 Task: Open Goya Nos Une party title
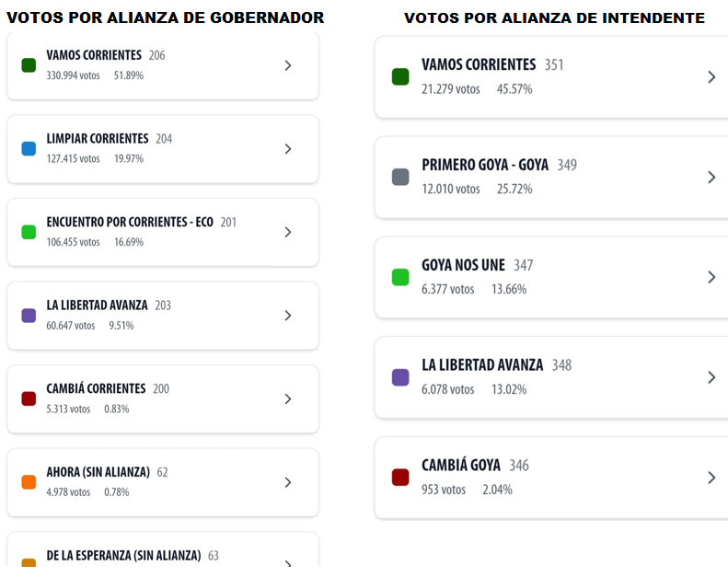pyautogui.click(x=463, y=265)
